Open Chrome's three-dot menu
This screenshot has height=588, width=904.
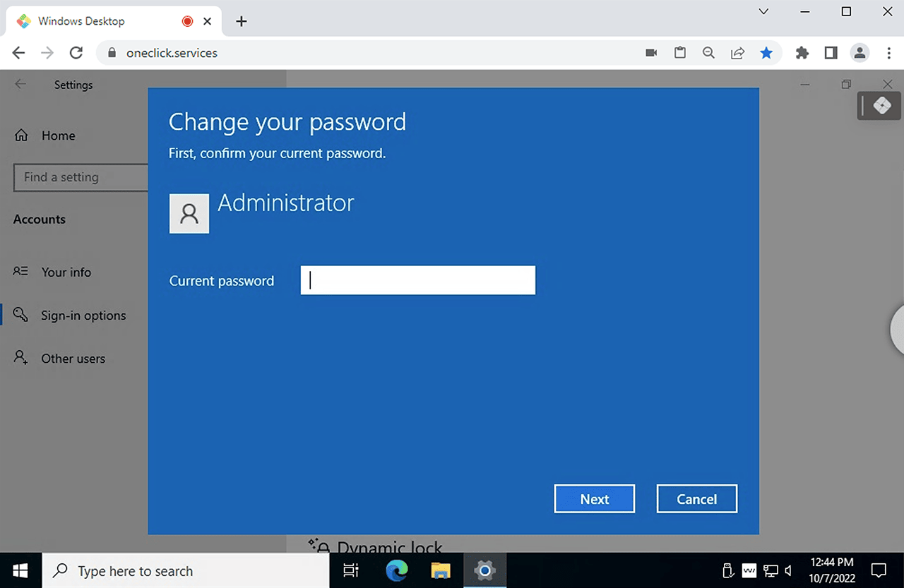click(x=889, y=53)
